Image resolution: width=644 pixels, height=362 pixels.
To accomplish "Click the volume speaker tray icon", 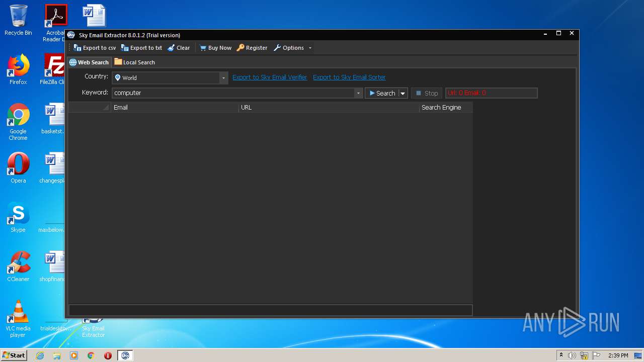I will 572,355.
